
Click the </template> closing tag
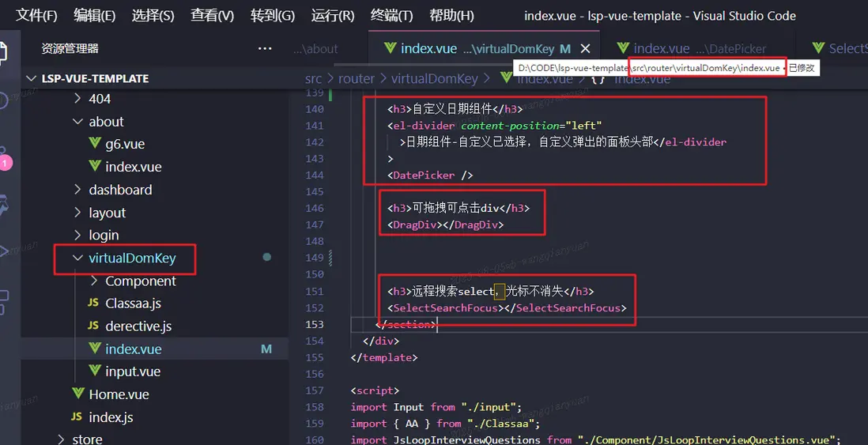[384, 357]
